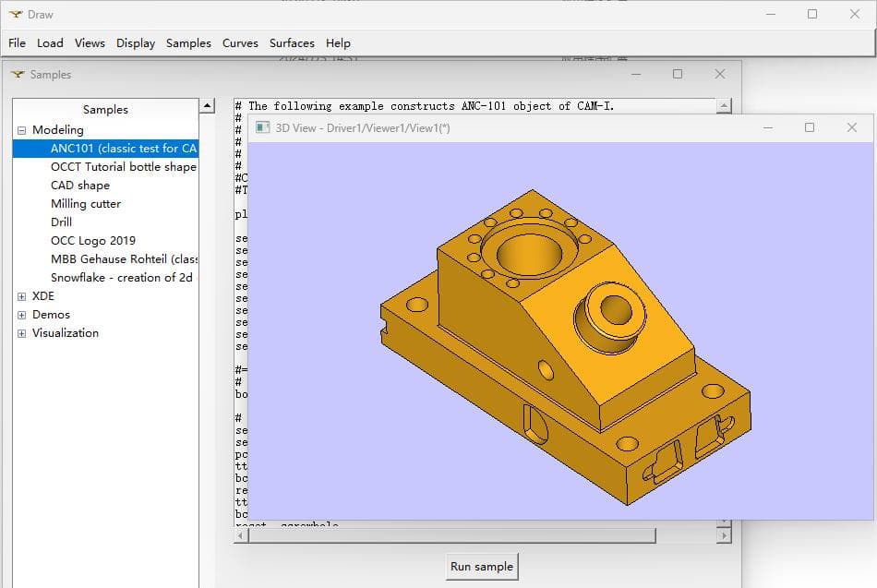
Task: Click the Demos category label
Action: tap(51, 315)
